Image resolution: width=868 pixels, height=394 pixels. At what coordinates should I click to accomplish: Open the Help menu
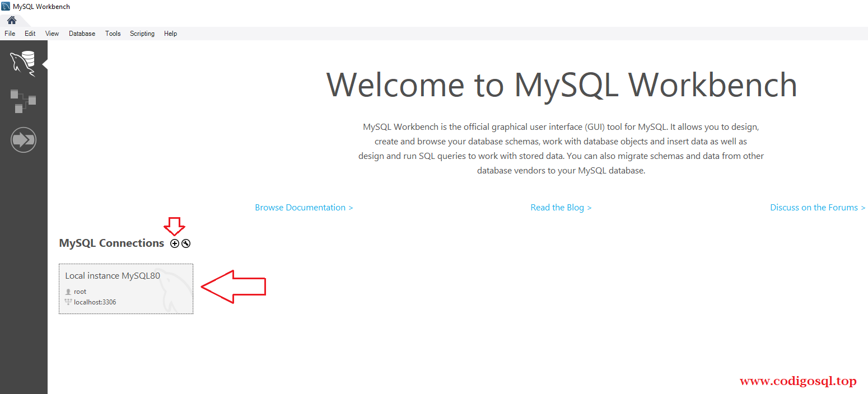click(170, 34)
